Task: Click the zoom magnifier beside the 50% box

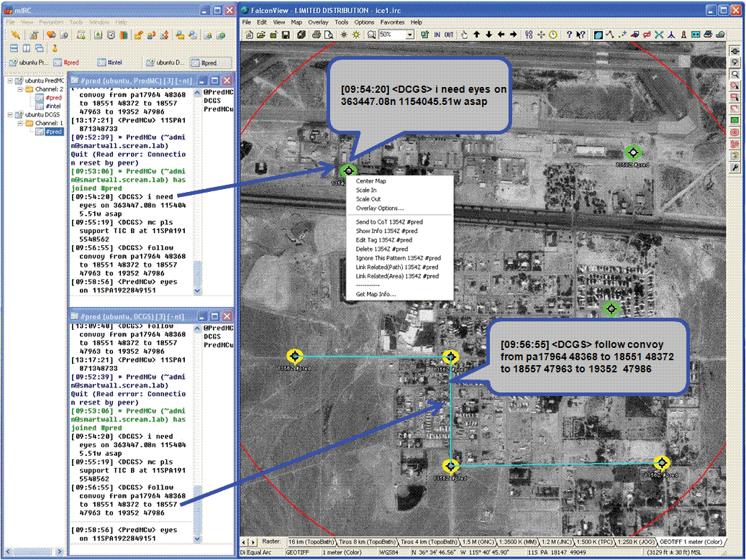Action: 372,35
